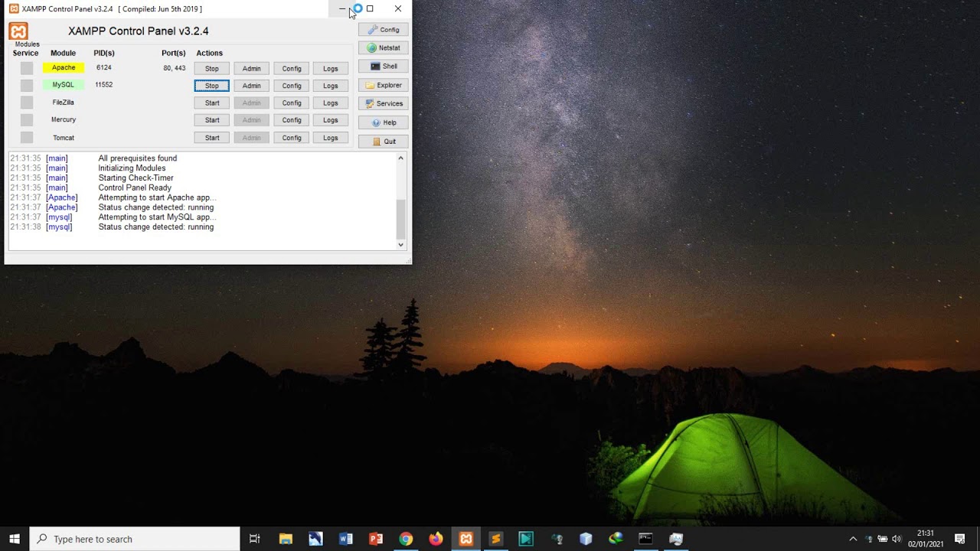The image size is (980, 551).
Task: Stop the MySQL module
Action: (211, 86)
